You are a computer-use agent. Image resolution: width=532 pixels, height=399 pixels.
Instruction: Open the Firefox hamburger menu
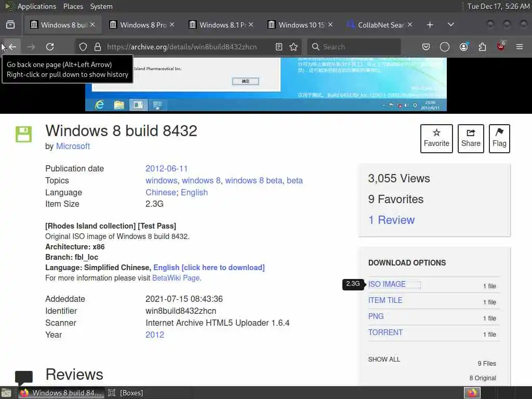click(520, 47)
